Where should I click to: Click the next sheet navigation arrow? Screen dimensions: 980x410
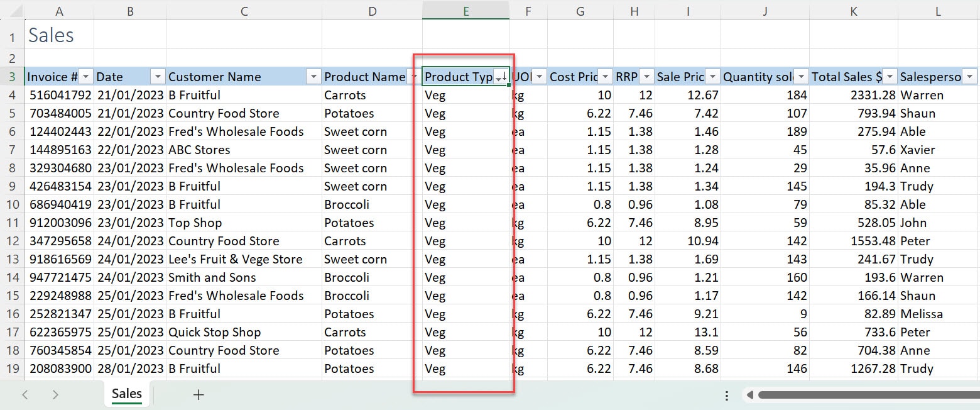pos(56,394)
